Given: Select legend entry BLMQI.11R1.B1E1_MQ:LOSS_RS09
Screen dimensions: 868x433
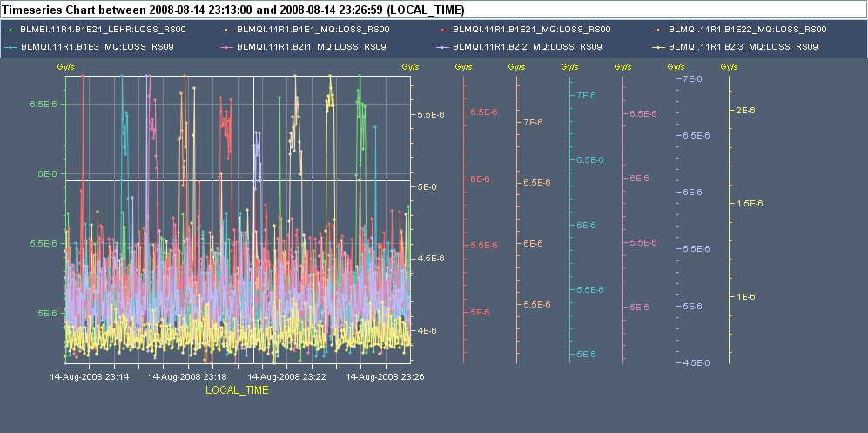Looking at the screenshot, I should (306, 30).
